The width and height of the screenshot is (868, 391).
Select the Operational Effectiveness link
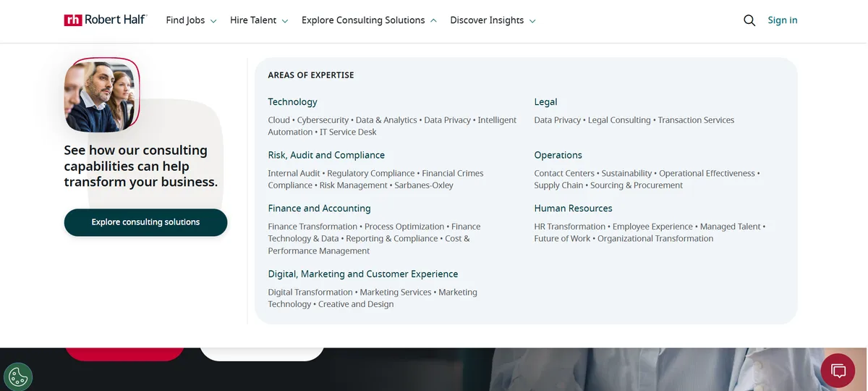(x=707, y=173)
